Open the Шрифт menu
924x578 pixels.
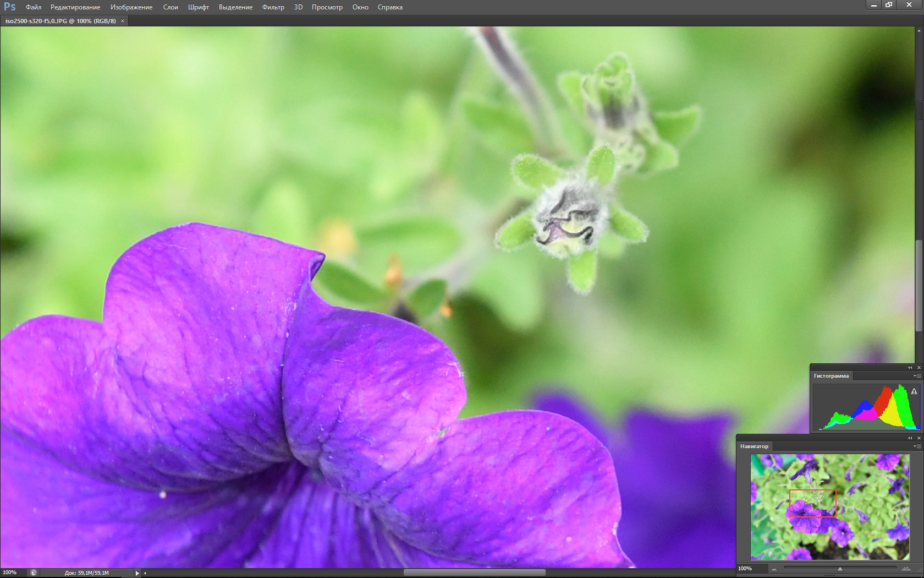pos(199,7)
